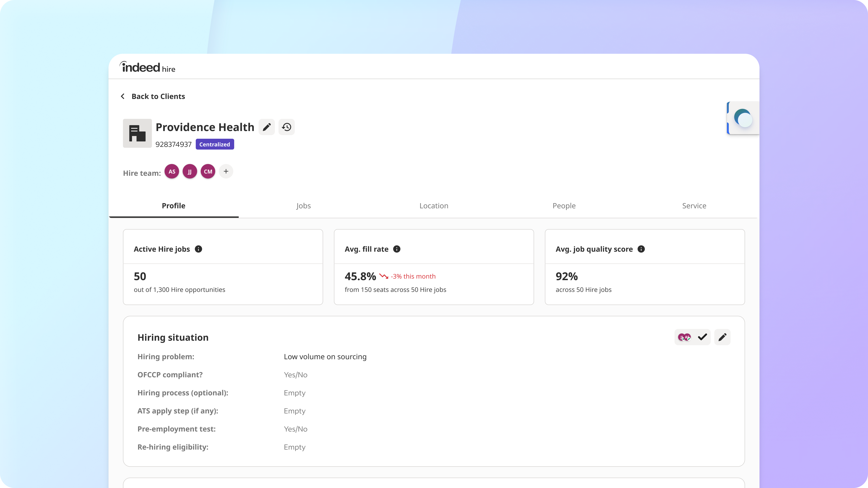Mark Hiring situation as verified with checkmark
The width and height of the screenshot is (868, 488).
[x=702, y=337]
